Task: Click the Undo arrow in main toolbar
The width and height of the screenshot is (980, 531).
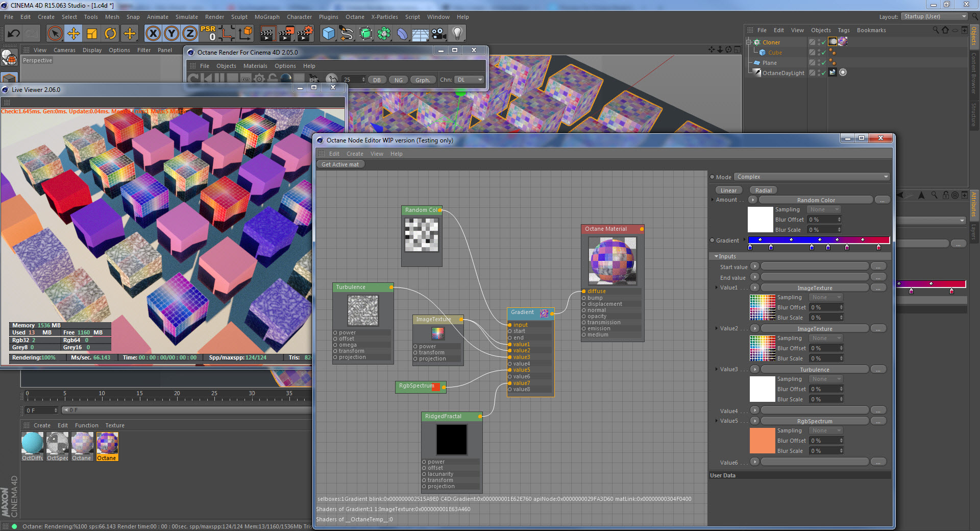Action: pyautogui.click(x=14, y=34)
